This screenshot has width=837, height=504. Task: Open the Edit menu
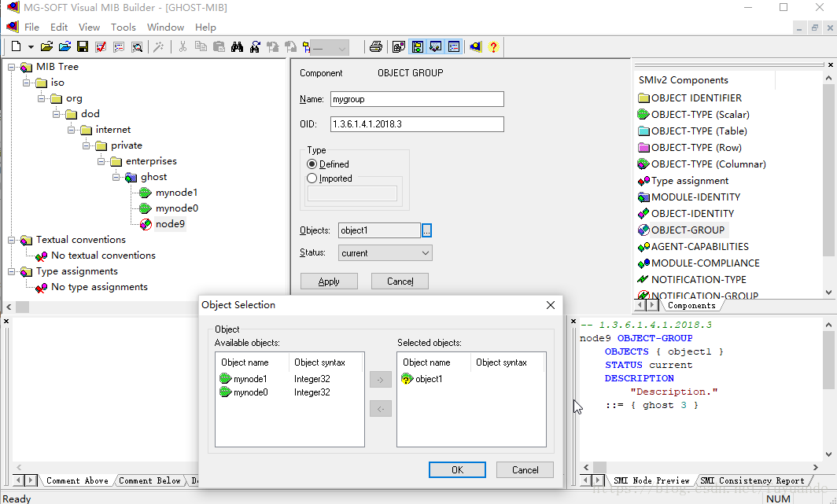(59, 28)
